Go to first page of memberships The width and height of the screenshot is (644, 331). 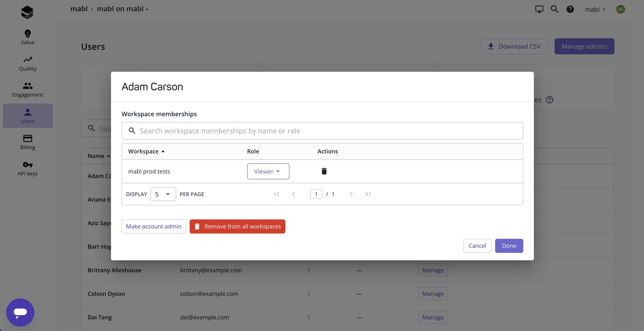(277, 194)
